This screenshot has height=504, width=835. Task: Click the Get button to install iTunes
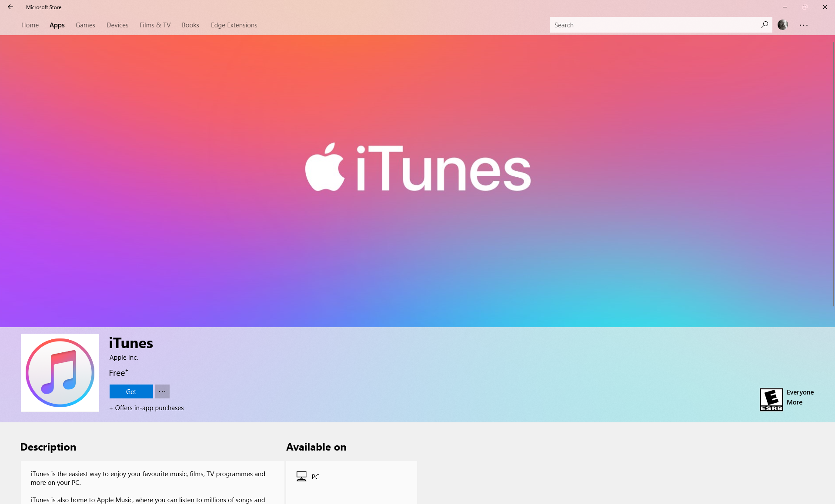point(130,391)
